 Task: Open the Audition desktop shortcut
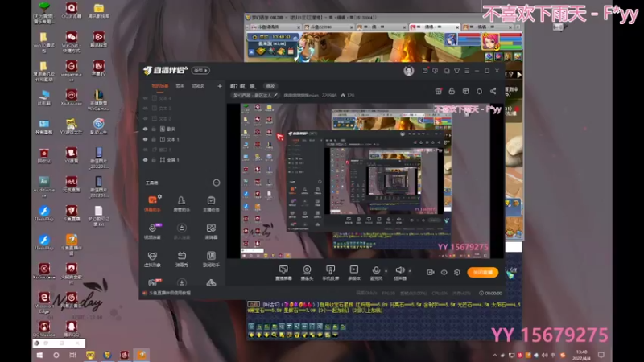[x=44, y=187]
